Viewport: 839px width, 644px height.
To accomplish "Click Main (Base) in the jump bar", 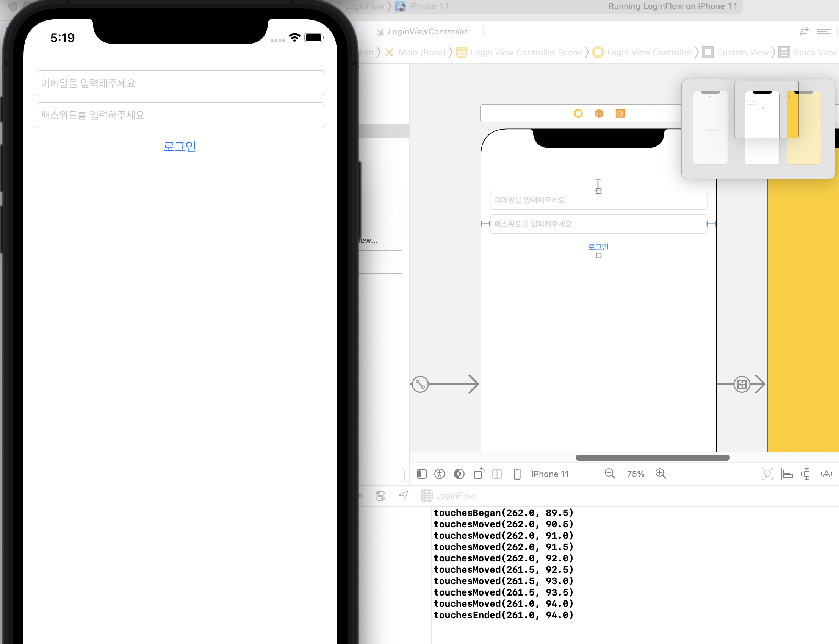I will [415, 53].
